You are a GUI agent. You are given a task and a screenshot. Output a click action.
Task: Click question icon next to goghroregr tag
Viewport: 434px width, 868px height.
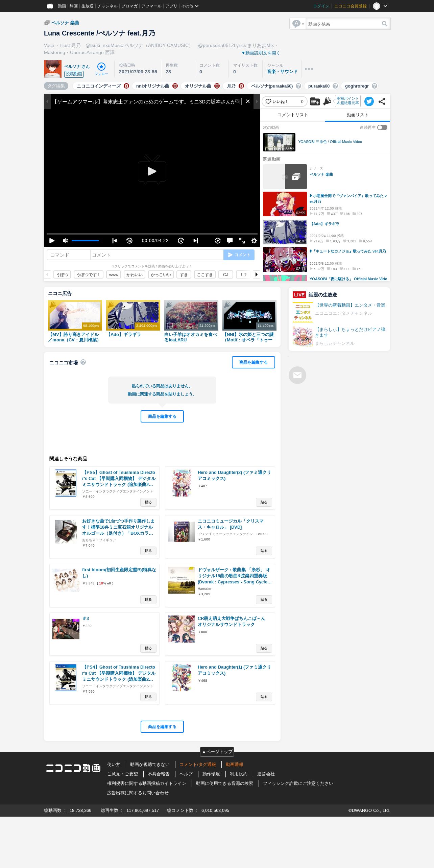(375, 86)
